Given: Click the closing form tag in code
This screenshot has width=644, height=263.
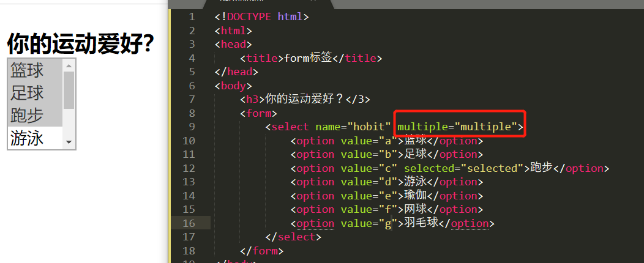Looking at the screenshot, I should (x=261, y=251).
